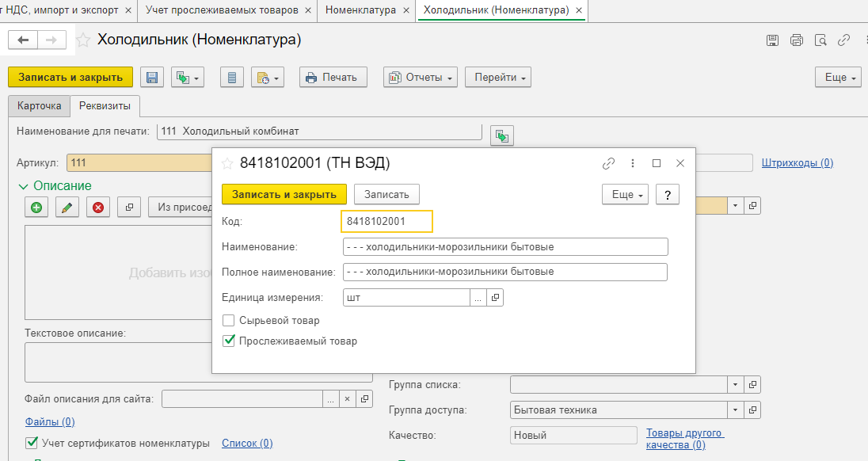Go forward with the right arrow button
The height and width of the screenshot is (461, 868).
tap(51, 40)
